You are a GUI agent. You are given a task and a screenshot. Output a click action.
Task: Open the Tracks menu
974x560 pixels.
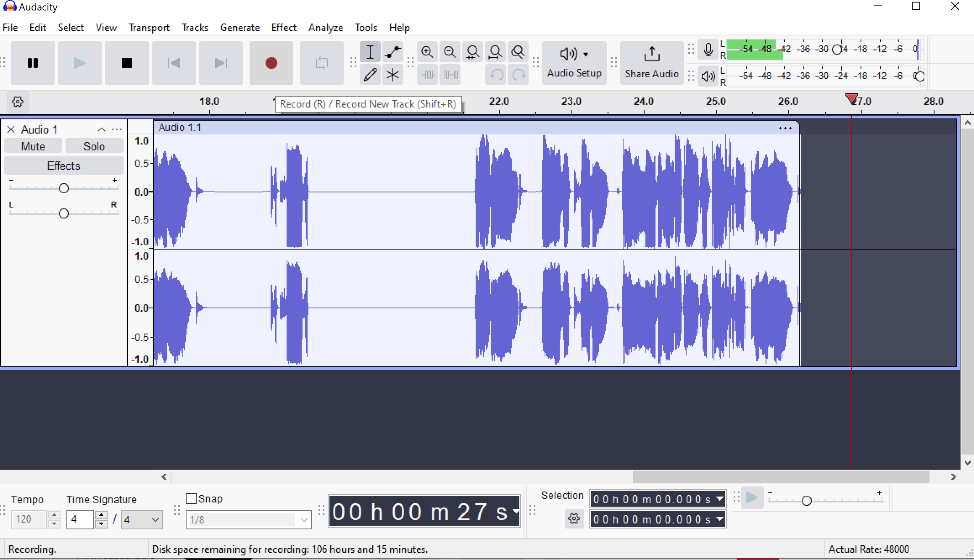pos(195,28)
